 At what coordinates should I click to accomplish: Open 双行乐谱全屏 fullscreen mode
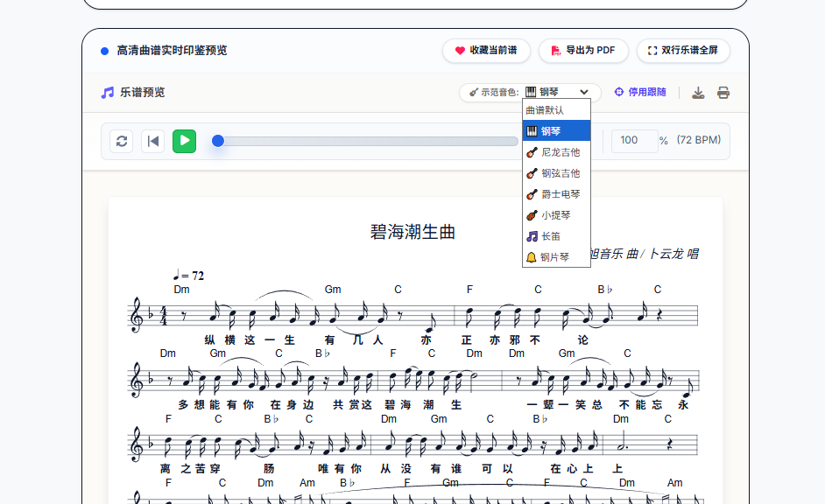tap(683, 51)
